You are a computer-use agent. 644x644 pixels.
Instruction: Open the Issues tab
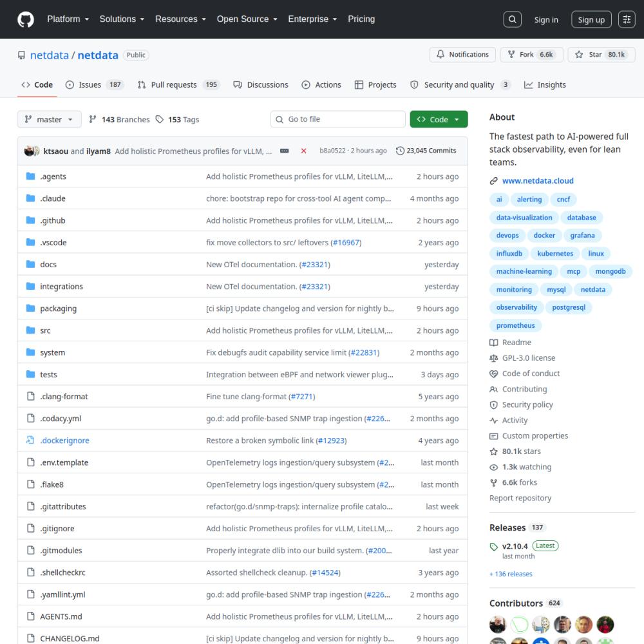point(95,85)
